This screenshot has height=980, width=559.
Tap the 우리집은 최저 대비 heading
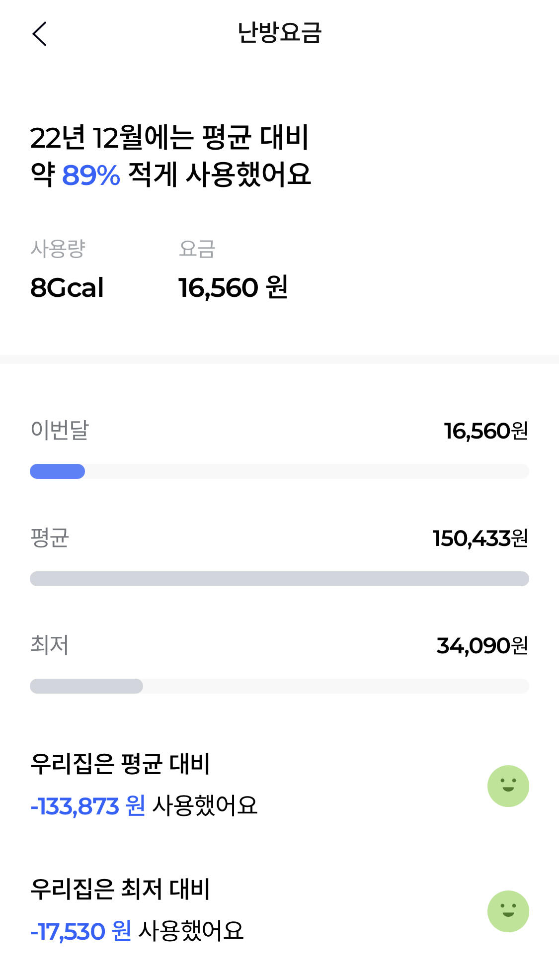coord(120,889)
